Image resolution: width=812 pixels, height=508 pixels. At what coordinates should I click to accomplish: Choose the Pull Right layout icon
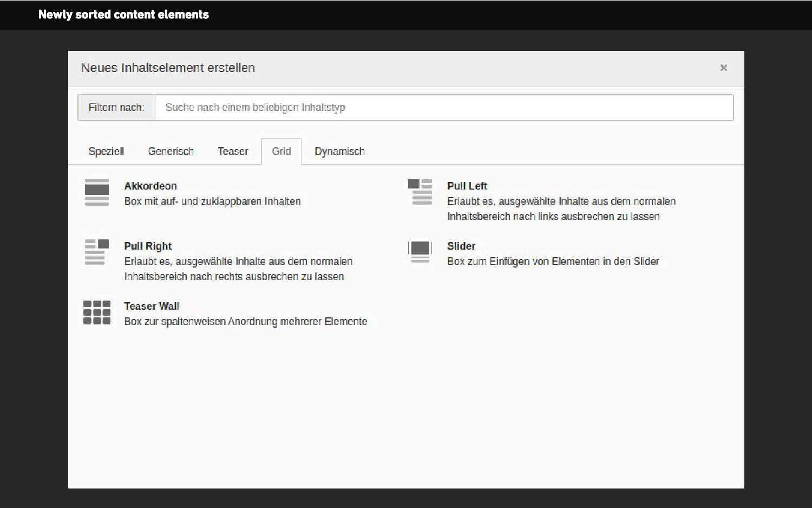click(97, 252)
